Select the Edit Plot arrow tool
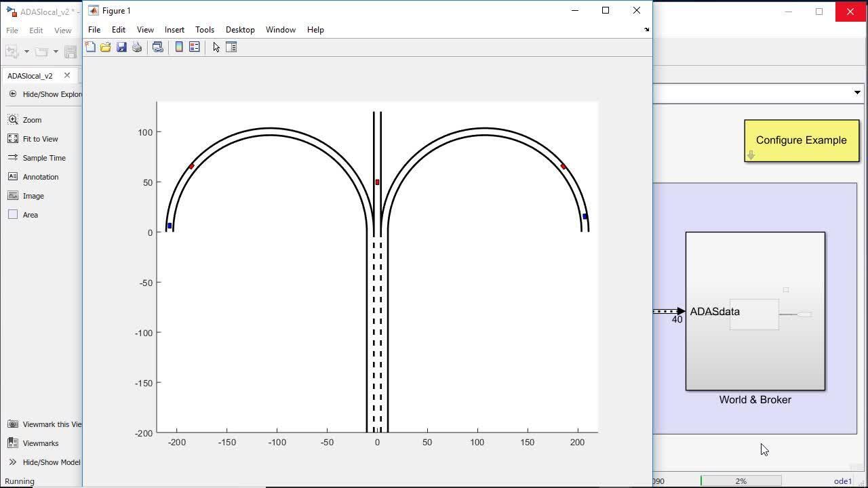 (216, 47)
